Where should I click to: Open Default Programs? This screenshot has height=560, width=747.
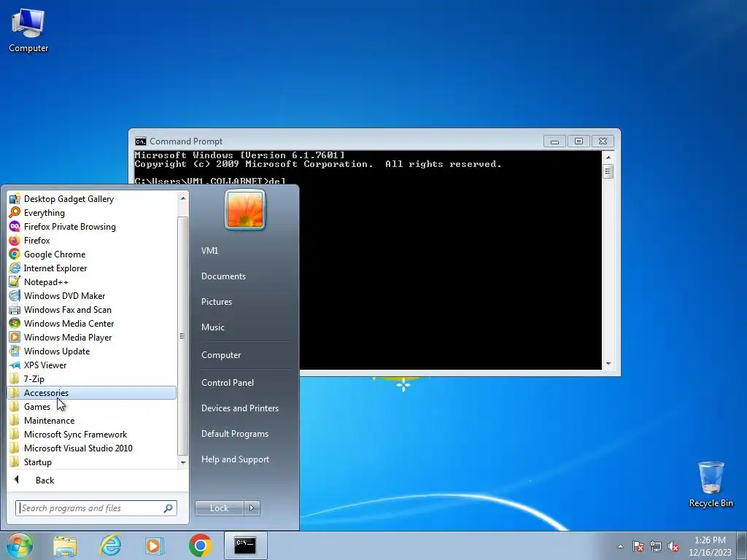point(246,434)
